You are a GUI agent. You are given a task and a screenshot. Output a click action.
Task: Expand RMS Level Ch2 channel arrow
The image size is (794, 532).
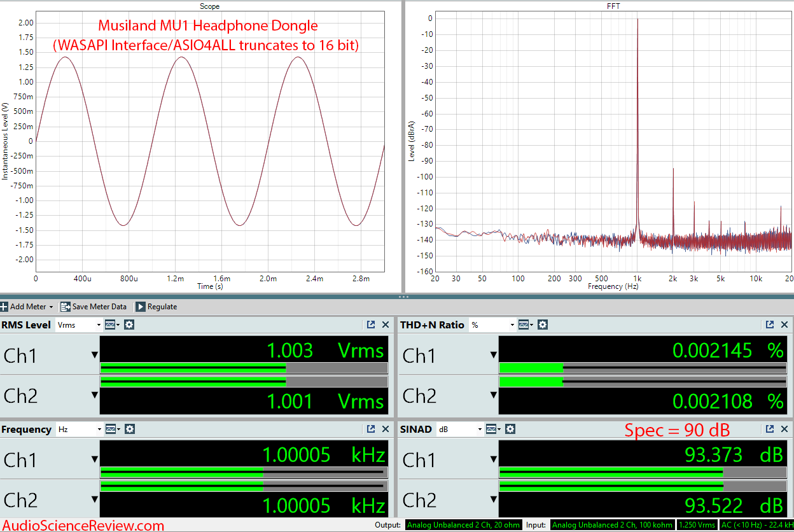point(95,395)
